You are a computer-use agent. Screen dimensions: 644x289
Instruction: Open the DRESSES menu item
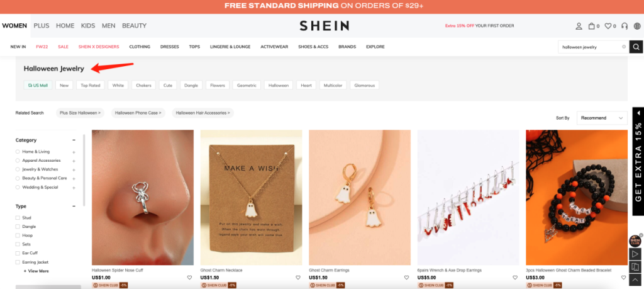click(x=170, y=47)
